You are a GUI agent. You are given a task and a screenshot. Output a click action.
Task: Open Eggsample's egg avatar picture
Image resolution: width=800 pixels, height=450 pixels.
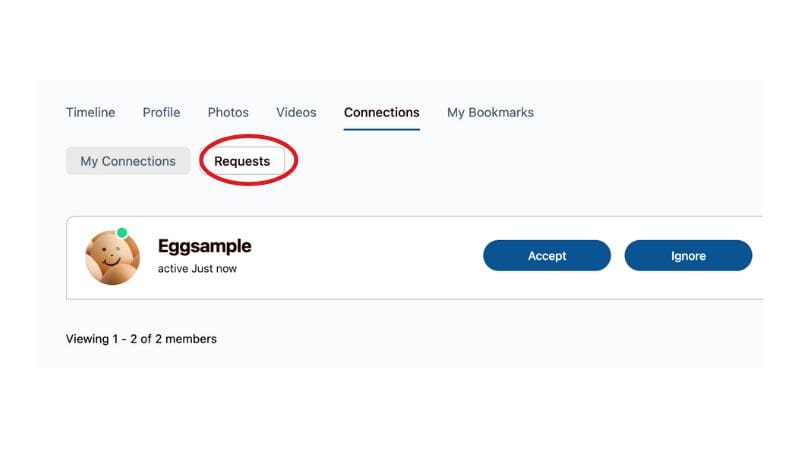[x=112, y=257]
